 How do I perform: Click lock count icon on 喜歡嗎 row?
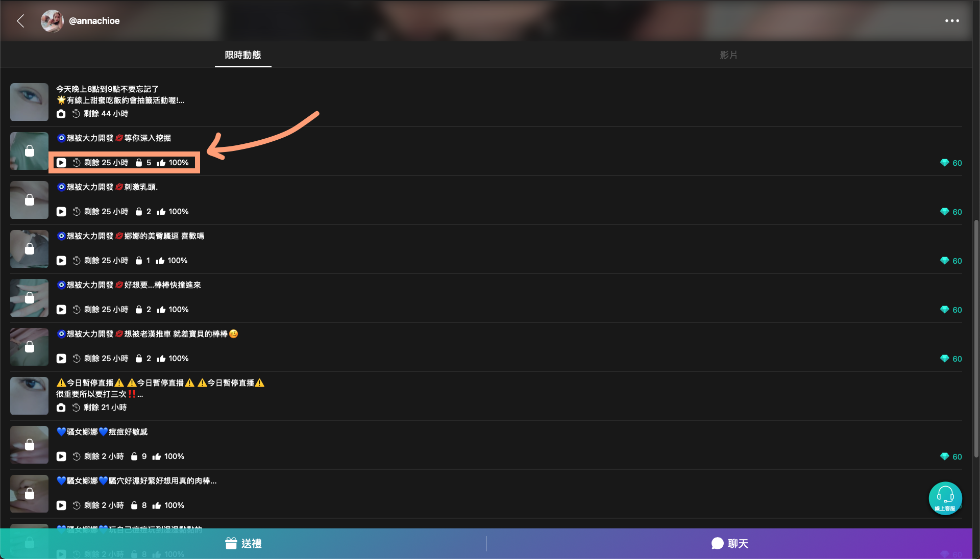138,261
